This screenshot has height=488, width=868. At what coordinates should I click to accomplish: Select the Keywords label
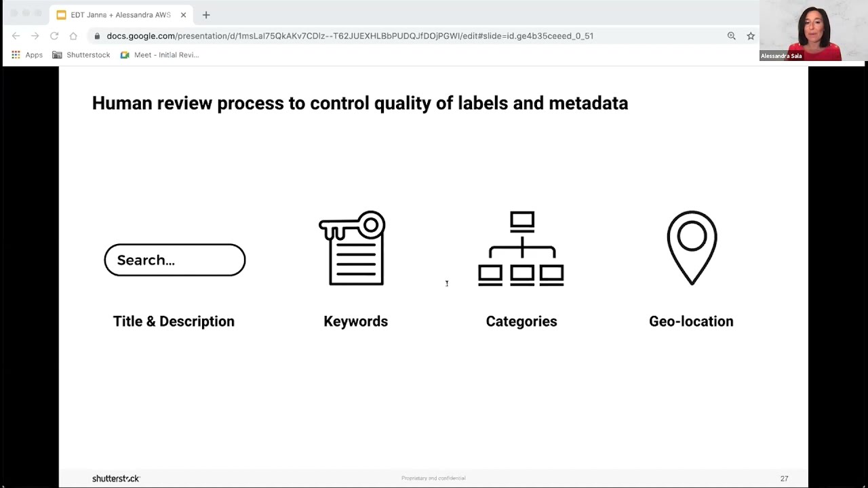[x=356, y=321]
